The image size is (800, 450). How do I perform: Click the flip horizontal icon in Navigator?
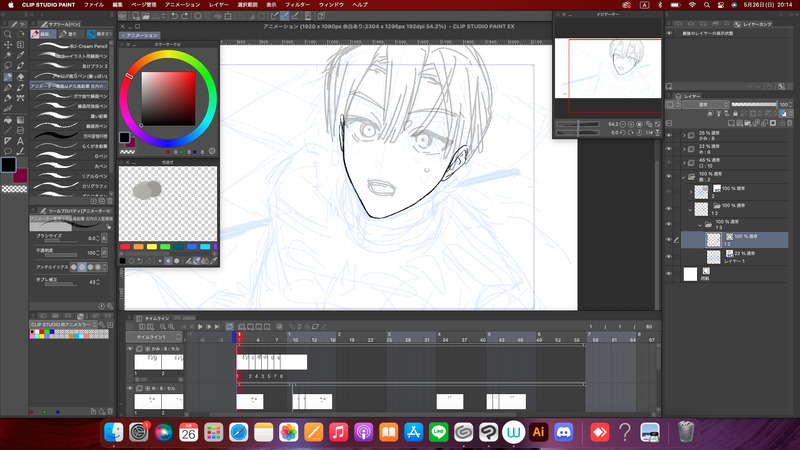tap(649, 133)
